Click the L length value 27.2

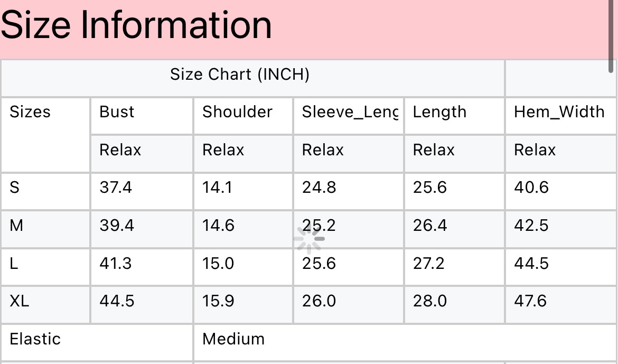pos(428,264)
